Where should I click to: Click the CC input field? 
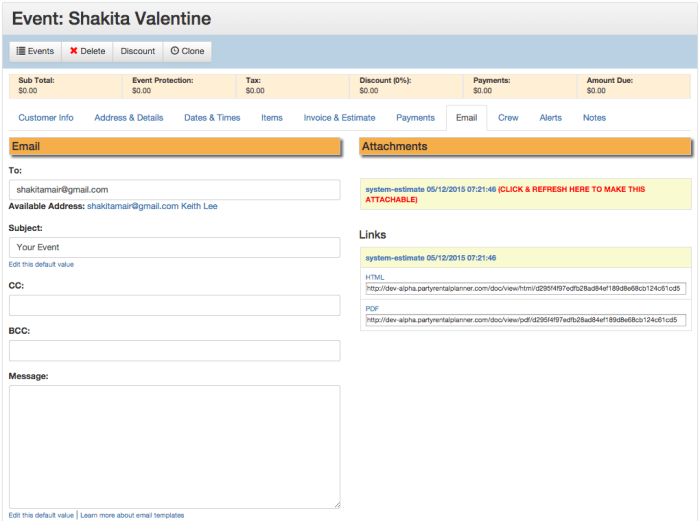pyautogui.click(x=174, y=305)
